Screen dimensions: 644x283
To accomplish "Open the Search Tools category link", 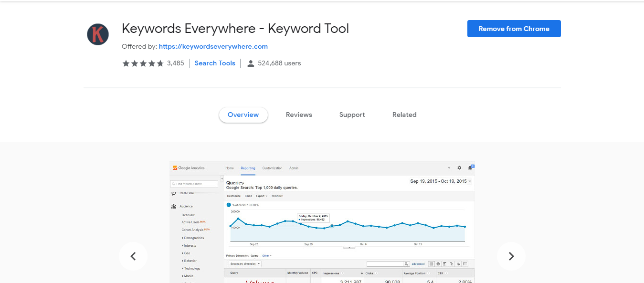I will tap(215, 63).
